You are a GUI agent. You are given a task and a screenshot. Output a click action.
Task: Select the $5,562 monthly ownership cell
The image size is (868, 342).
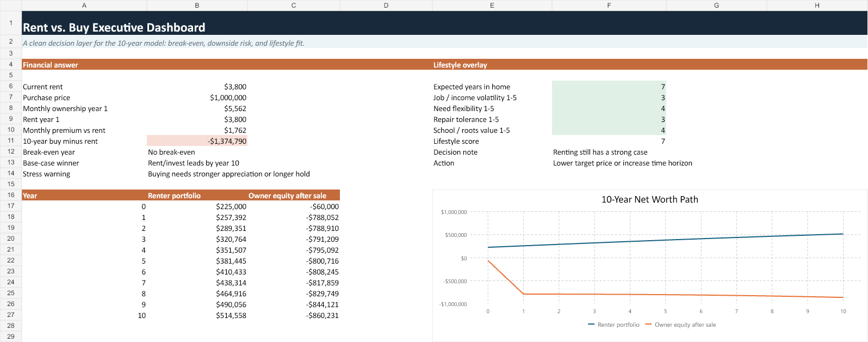(x=197, y=108)
